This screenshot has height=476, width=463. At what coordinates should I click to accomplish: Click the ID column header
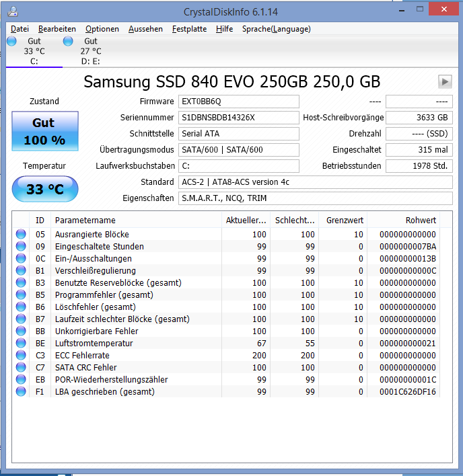click(40, 220)
